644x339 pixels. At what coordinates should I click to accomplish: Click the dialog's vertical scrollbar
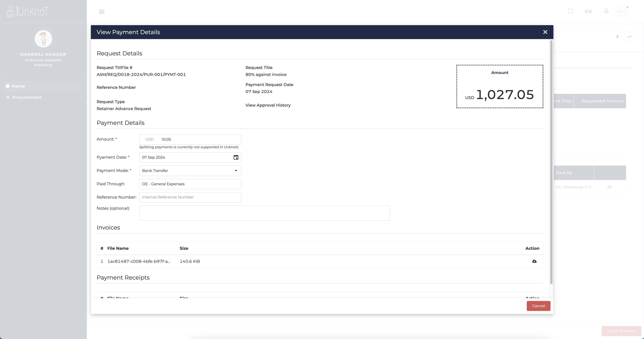[551, 162]
